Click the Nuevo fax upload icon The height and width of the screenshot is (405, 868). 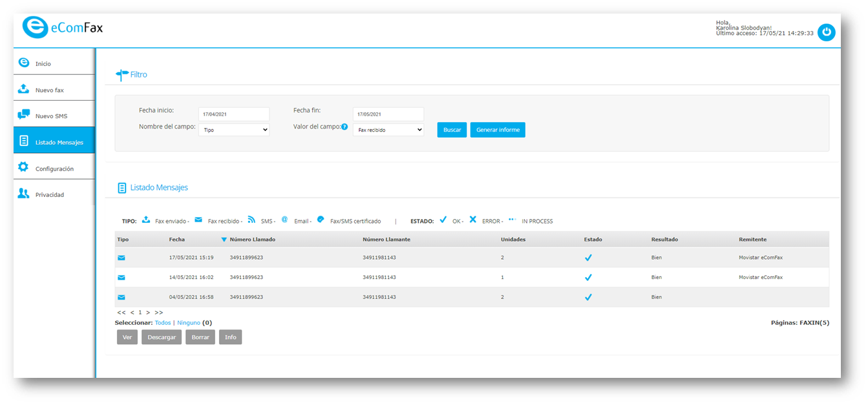click(24, 88)
